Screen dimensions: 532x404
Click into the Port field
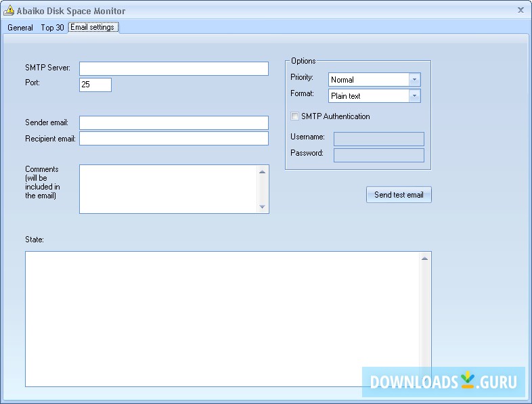point(95,85)
